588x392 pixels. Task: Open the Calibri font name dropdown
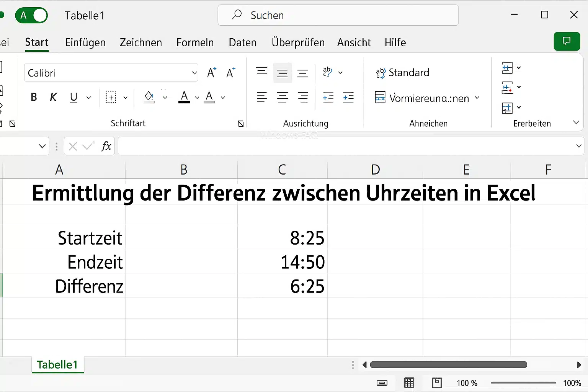(x=194, y=73)
